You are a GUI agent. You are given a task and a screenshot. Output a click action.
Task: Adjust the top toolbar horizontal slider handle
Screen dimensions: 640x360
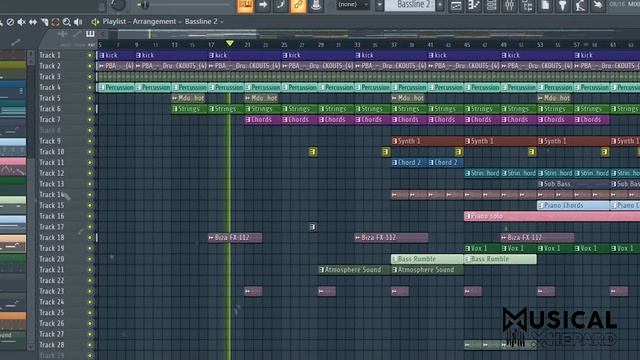point(144,5)
